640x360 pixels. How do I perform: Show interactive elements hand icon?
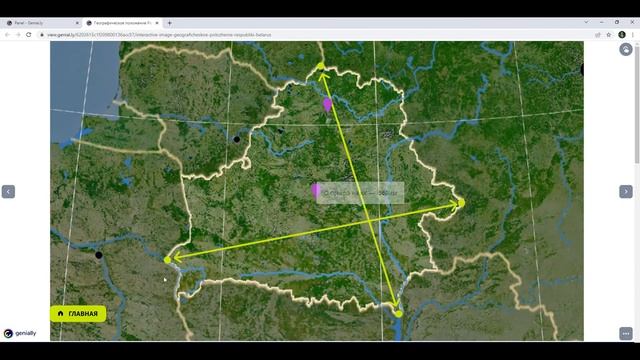626,49
